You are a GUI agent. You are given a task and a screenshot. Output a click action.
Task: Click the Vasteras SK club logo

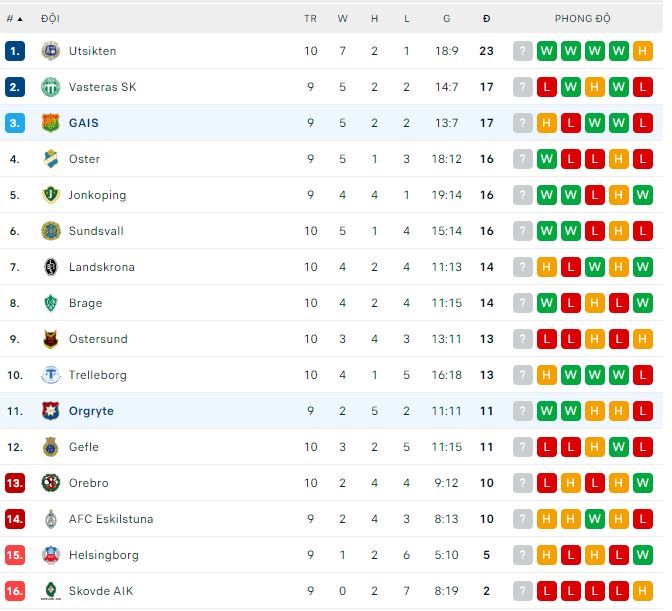click(51, 87)
